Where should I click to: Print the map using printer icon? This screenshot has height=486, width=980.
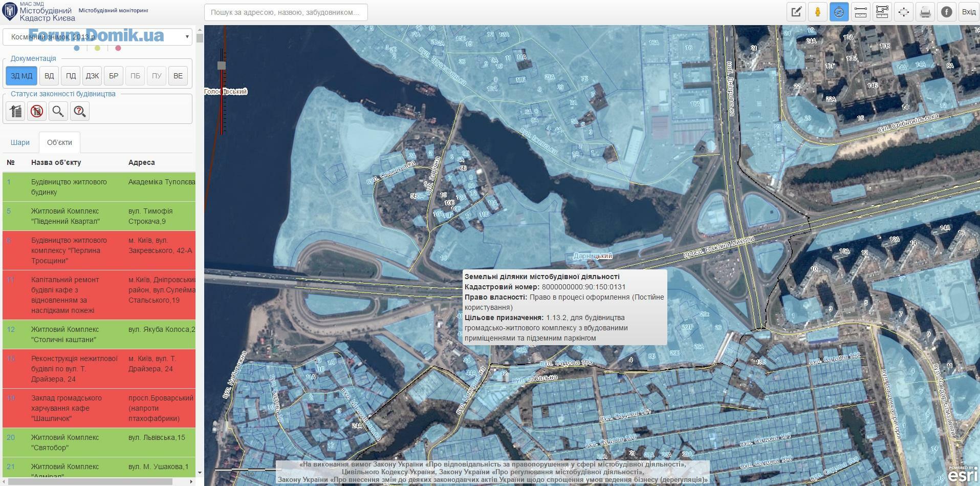point(925,12)
